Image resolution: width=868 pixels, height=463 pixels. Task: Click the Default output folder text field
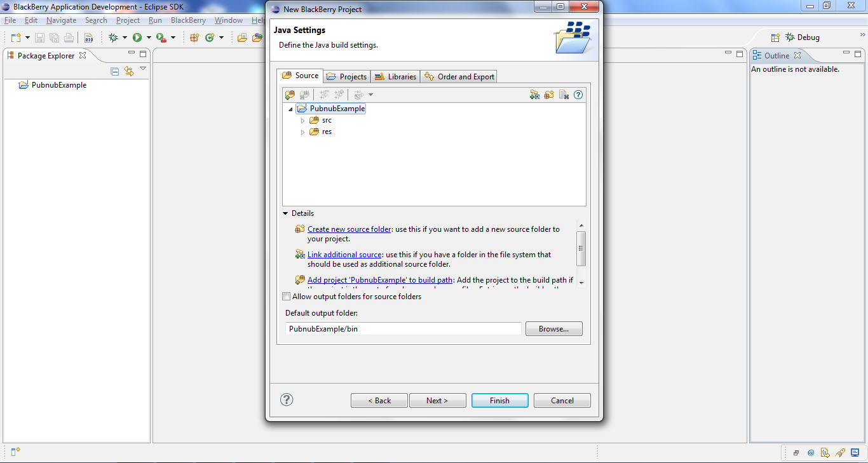pos(403,329)
